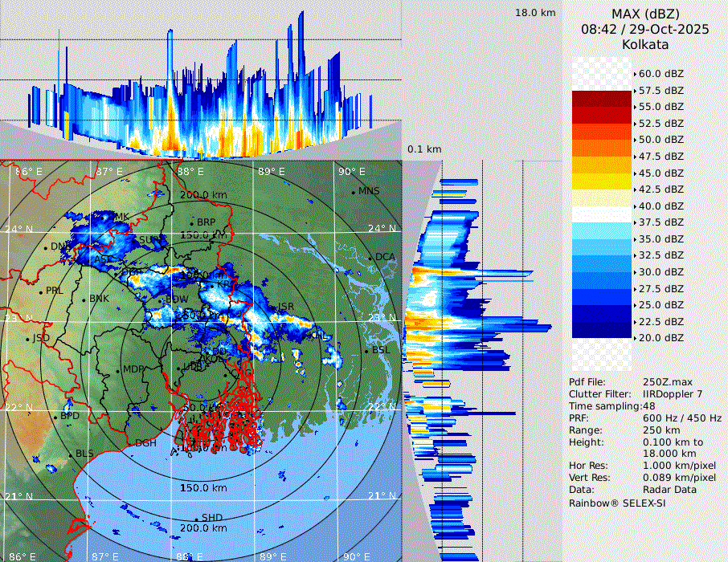Click the 60.0 dBZ legend label
Viewport: 728px width, 562px height.
[661, 74]
